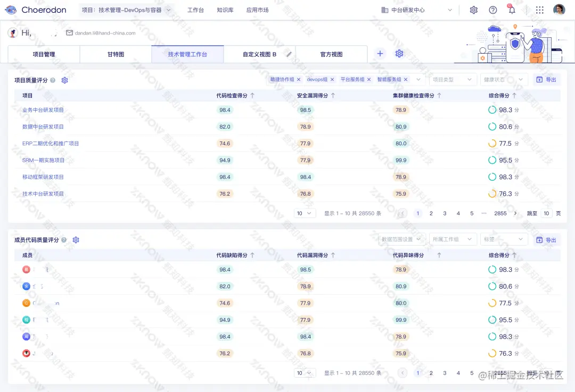Image resolution: width=575 pixels, height=392 pixels.
Task: Open the notification bell in top bar
Action: point(512,10)
